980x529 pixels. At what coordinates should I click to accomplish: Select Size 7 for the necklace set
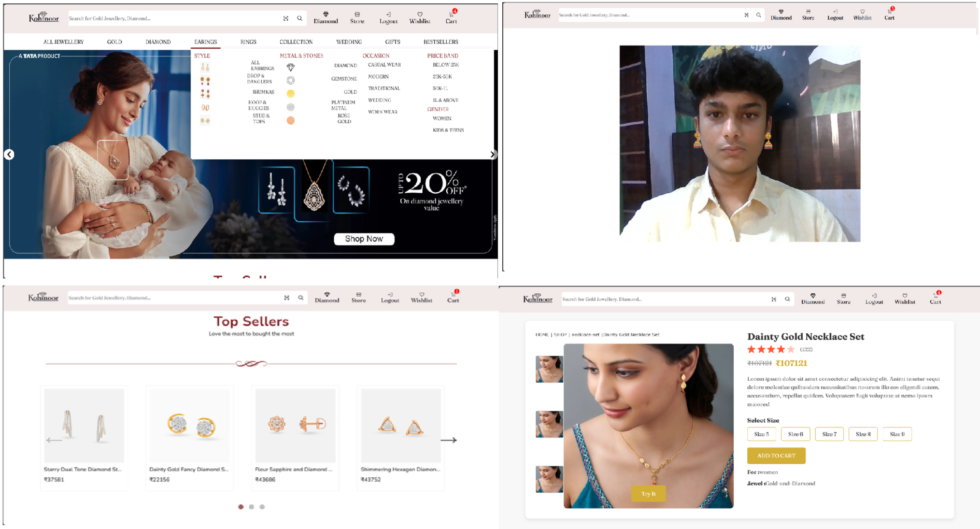point(829,434)
